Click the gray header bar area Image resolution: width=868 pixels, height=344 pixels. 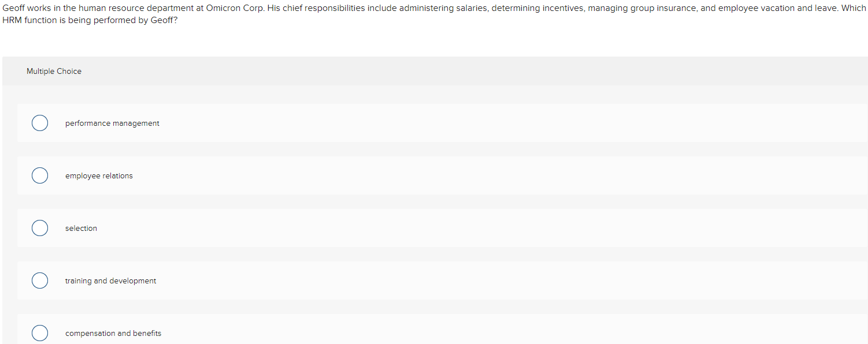[433, 71]
